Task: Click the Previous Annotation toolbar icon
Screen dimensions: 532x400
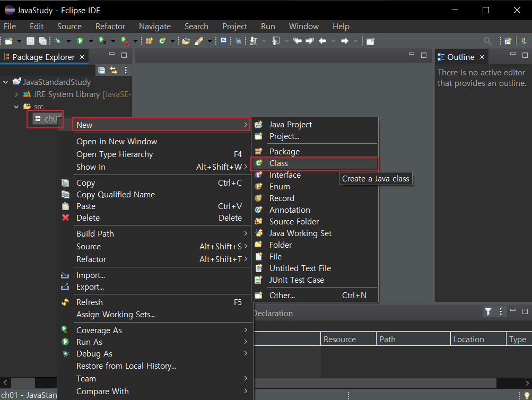Action: coord(276,41)
